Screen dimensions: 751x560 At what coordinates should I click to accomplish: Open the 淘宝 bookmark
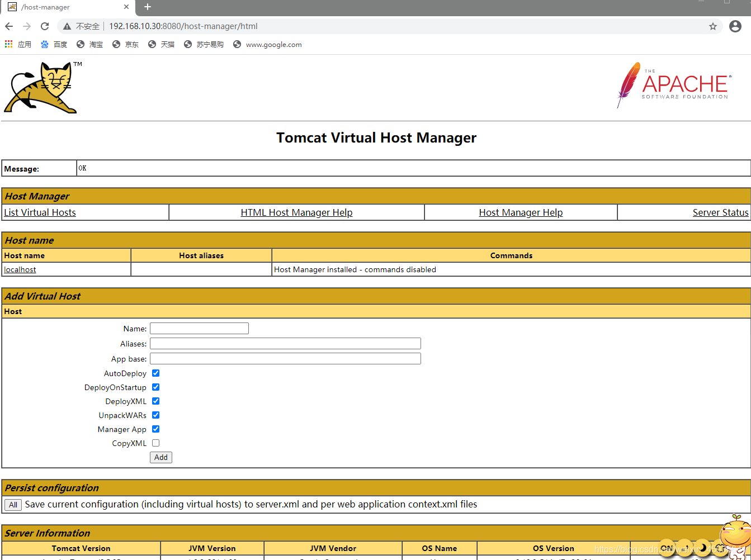point(89,44)
